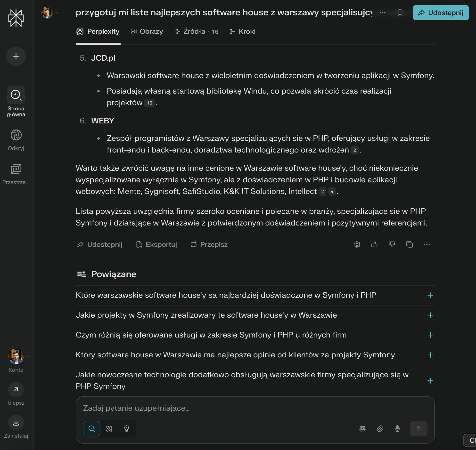Click the Perplexity logo in sidebar

[x=16, y=18]
